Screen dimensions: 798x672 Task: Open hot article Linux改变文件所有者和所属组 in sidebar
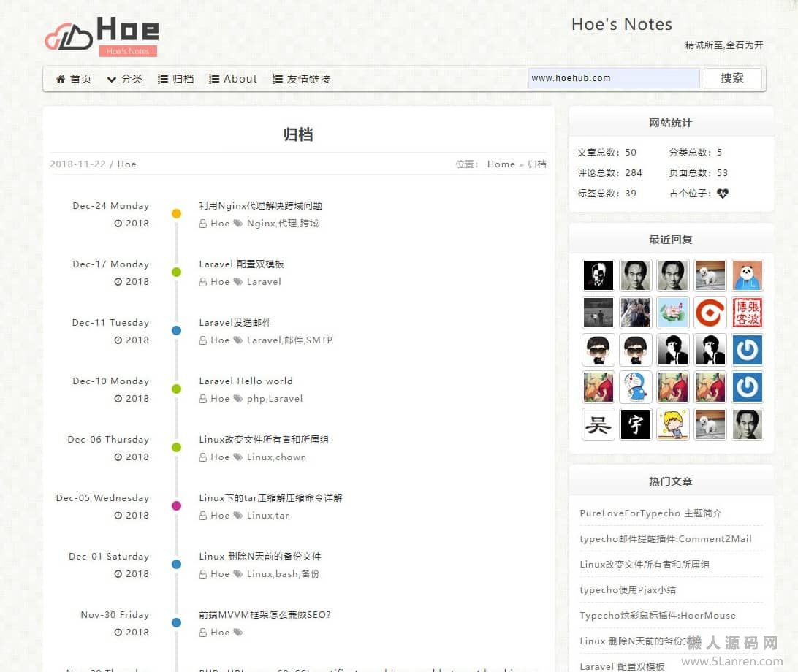coord(645,564)
